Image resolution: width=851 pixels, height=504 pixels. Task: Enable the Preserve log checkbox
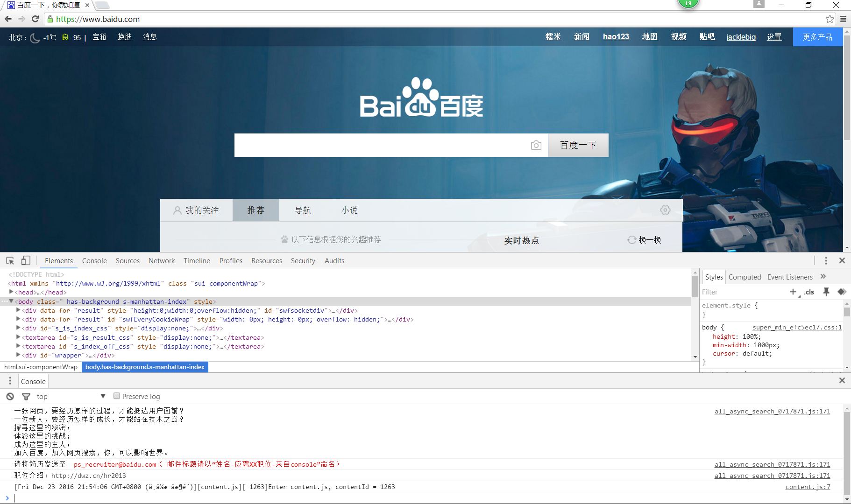click(x=117, y=396)
